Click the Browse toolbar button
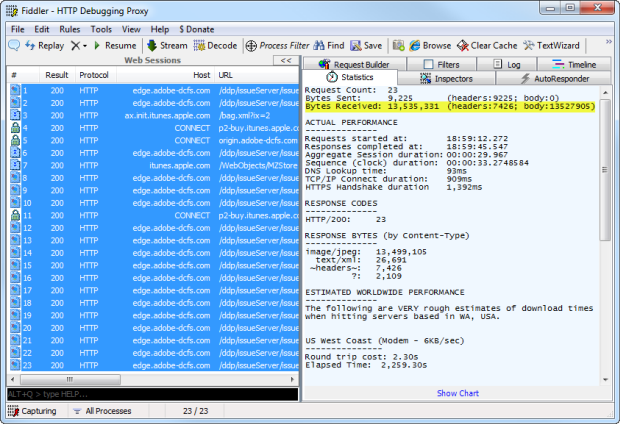620x424 pixels. pyautogui.click(x=429, y=46)
